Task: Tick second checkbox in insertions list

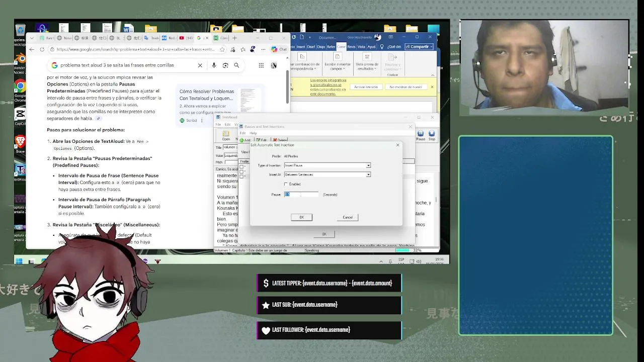Action: [x=242, y=171]
